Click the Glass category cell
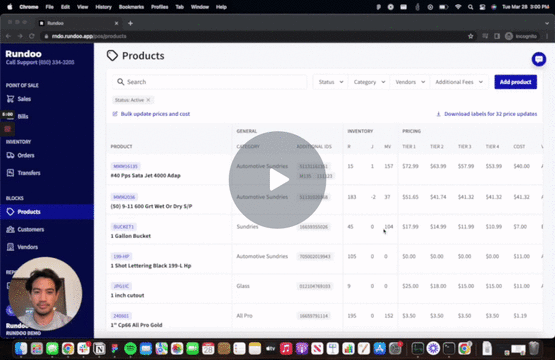Viewport: 555px width, 360px height. 243,286
